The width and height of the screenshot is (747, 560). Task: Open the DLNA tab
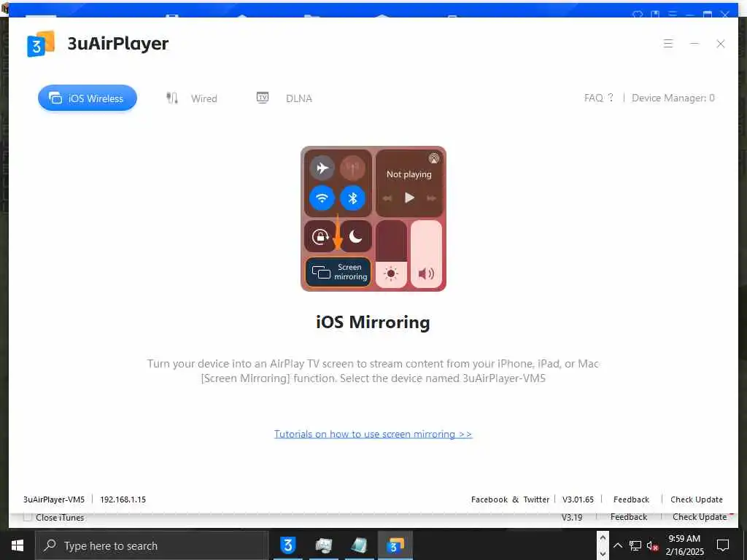[x=285, y=98]
